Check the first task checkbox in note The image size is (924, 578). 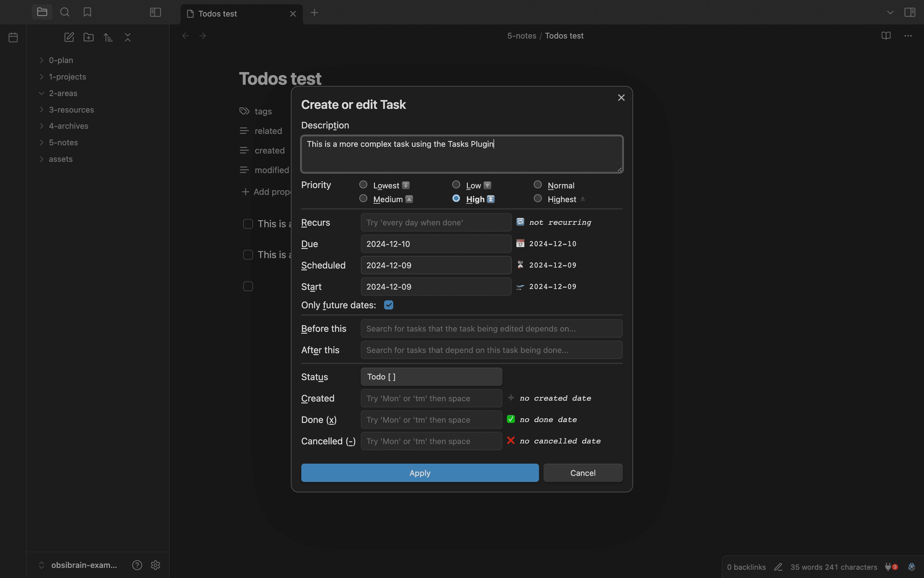(x=248, y=224)
